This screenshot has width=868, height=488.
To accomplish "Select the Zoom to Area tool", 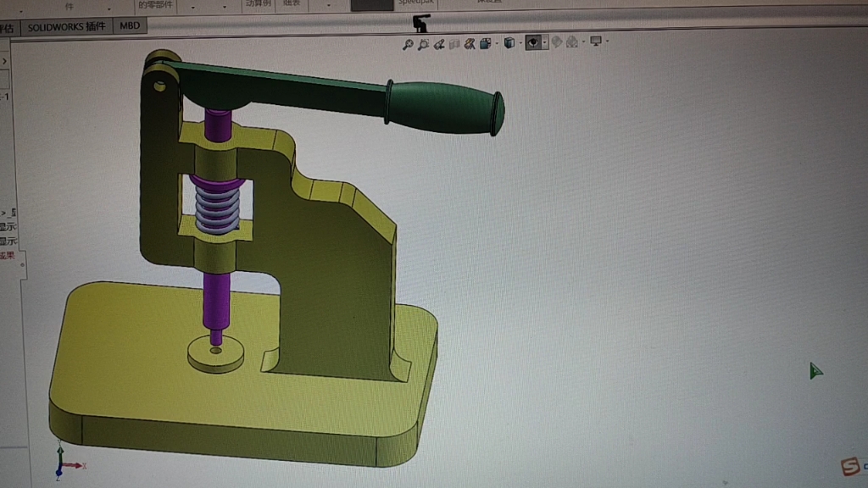I will click(x=424, y=44).
